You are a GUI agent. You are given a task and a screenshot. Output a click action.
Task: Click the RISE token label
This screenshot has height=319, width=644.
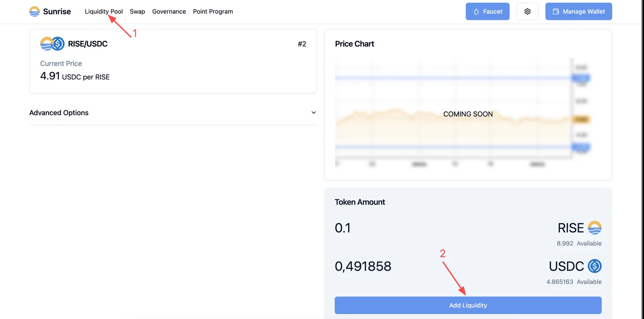pos(571,228)
